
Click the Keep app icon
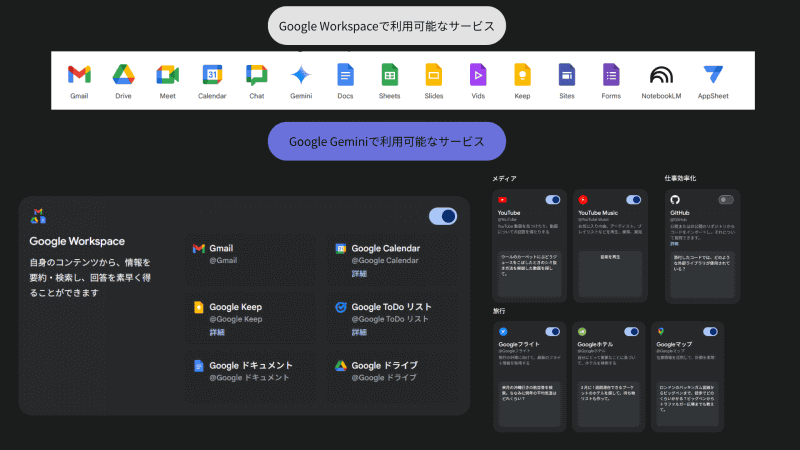click(522, 75)
